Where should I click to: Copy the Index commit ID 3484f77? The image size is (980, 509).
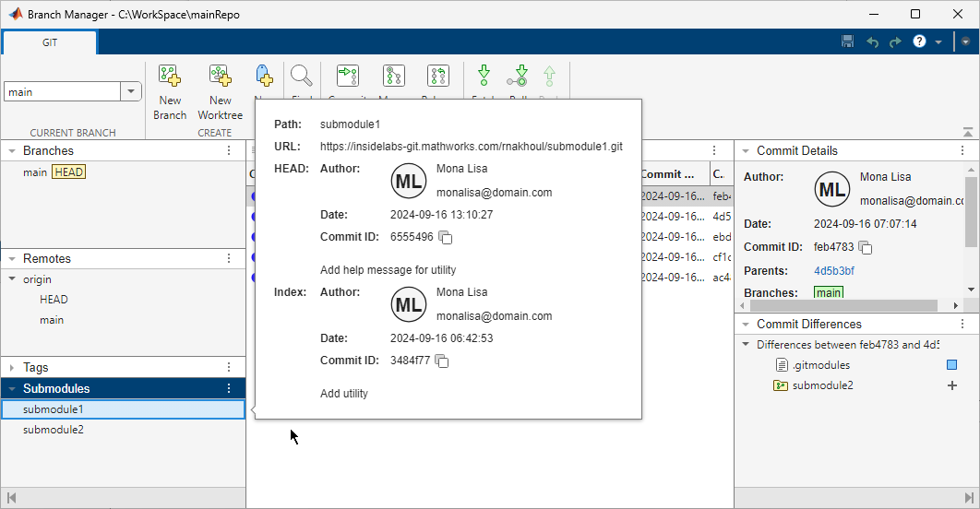(x=442, y=361)
